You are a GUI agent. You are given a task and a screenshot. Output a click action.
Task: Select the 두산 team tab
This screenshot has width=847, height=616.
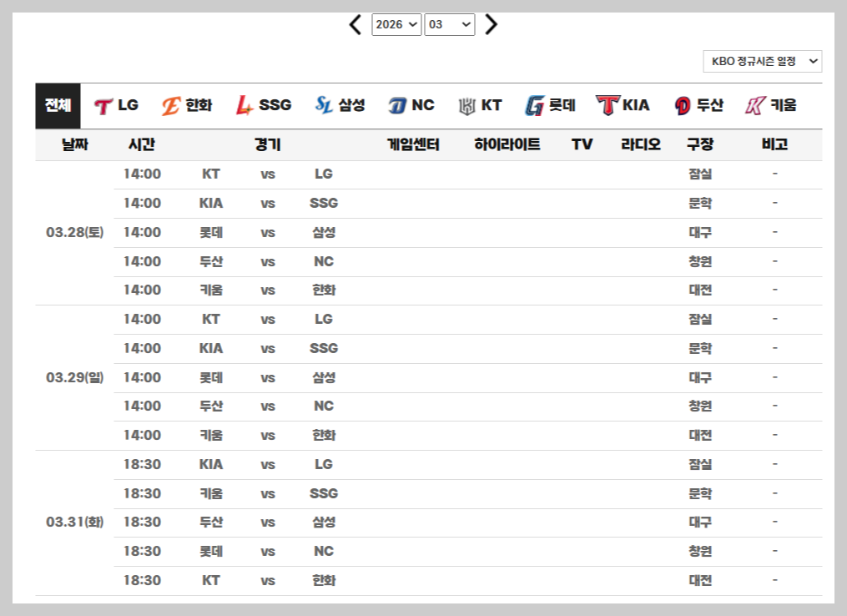point(698,105)
